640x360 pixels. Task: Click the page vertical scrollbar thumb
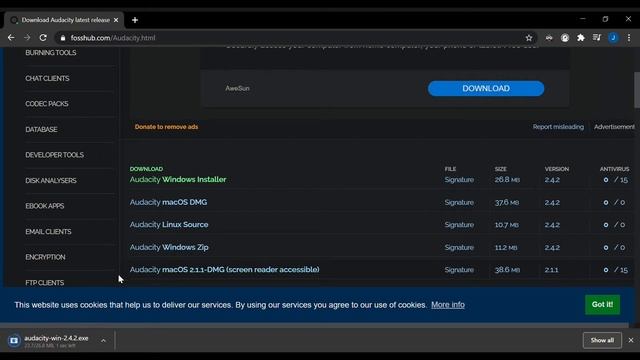pyautogui.click(x=637, y=90)
